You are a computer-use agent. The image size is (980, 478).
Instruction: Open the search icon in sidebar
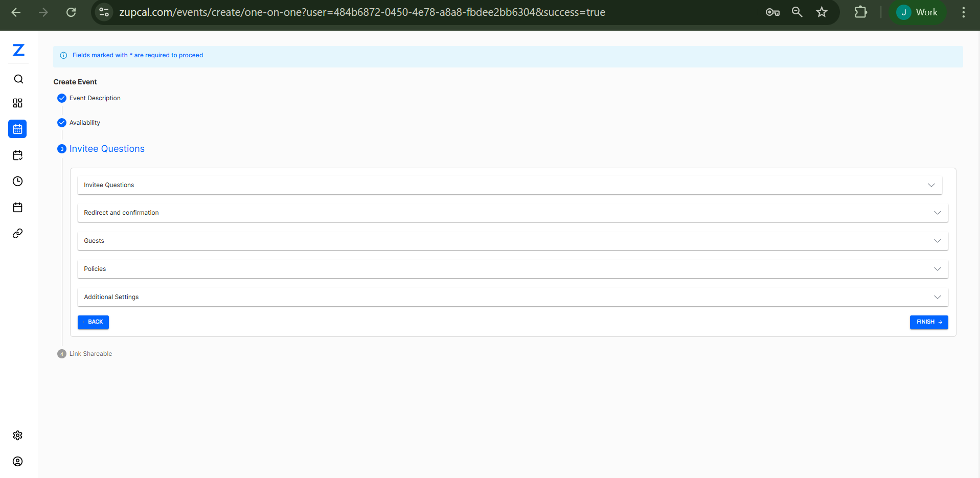(18, 79)
